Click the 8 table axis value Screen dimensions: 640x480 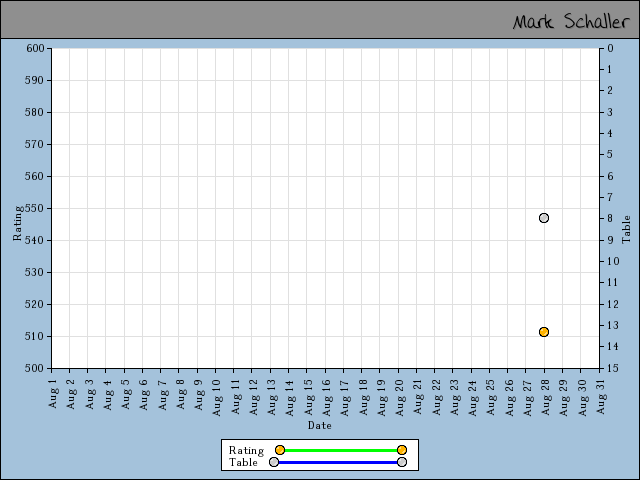coord(610,218)
